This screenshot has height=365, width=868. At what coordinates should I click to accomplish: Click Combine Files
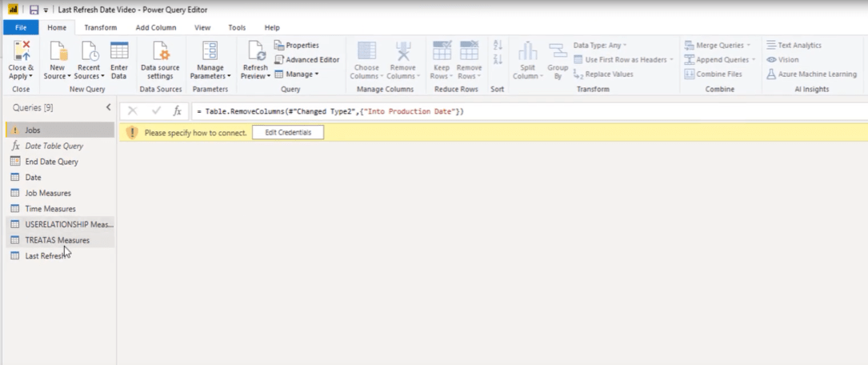[x=713, y=74]
